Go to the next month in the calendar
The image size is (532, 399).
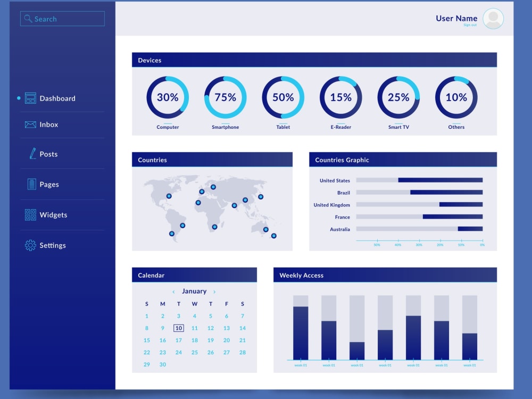tap(214, 292)
